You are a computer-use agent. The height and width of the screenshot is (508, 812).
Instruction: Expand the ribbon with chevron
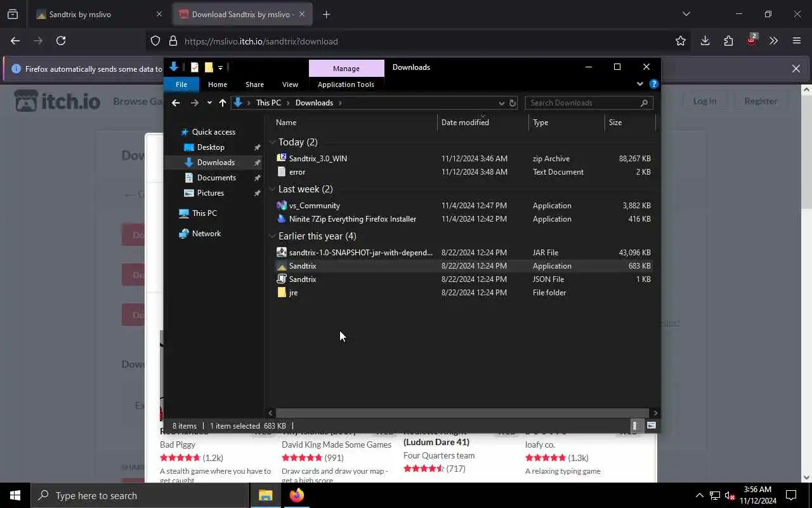639,84
